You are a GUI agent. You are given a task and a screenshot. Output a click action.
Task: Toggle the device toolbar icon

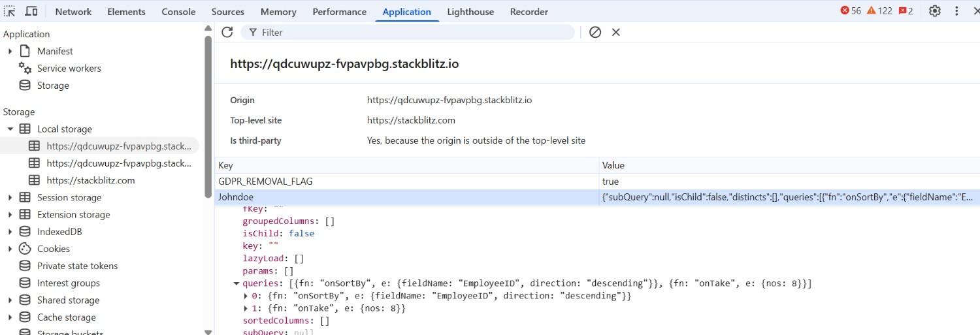pos(31,11)
